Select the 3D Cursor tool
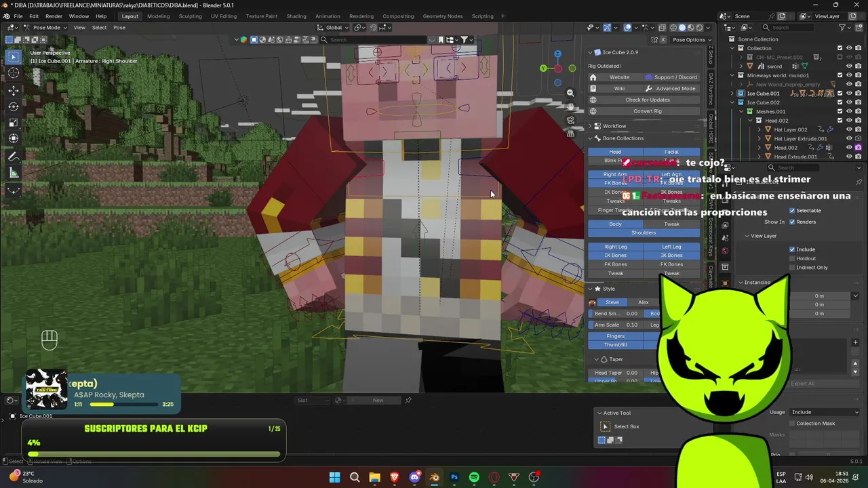Screen dimensions: 868x488 (x=14, y=73)
